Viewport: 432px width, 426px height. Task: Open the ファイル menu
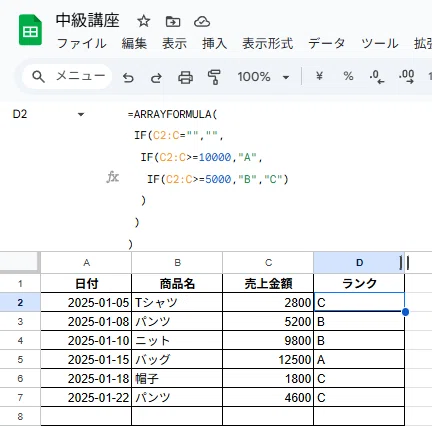coord(82,44)
